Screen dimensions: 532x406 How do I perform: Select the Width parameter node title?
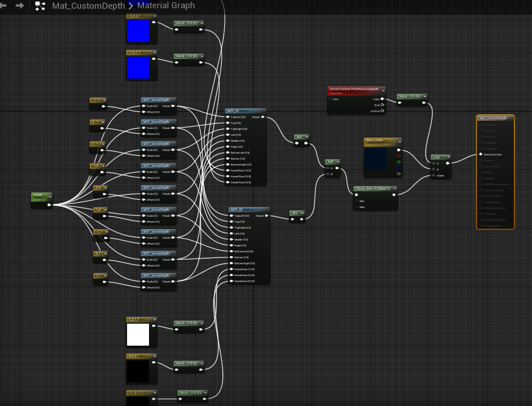point(38,195)
